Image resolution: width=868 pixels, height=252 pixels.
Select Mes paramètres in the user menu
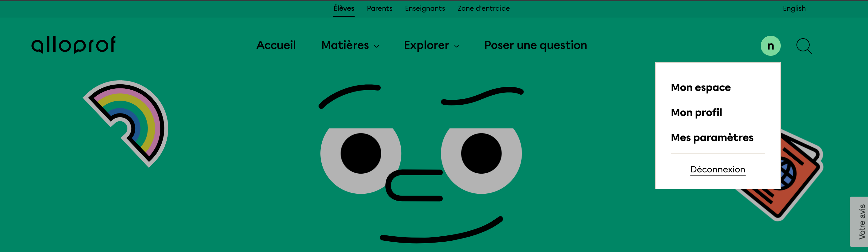point(712,138)
